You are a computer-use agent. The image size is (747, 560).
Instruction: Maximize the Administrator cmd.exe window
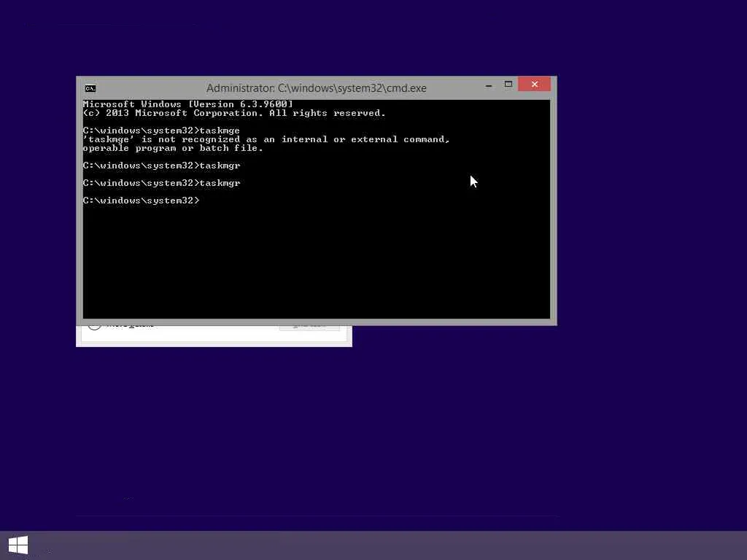[x=508, y=85]
